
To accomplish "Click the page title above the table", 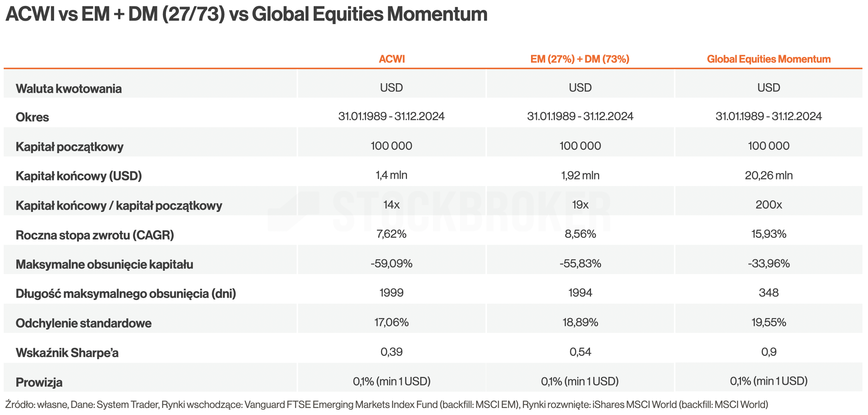I will pyautogui.click(x=246, y=14).
